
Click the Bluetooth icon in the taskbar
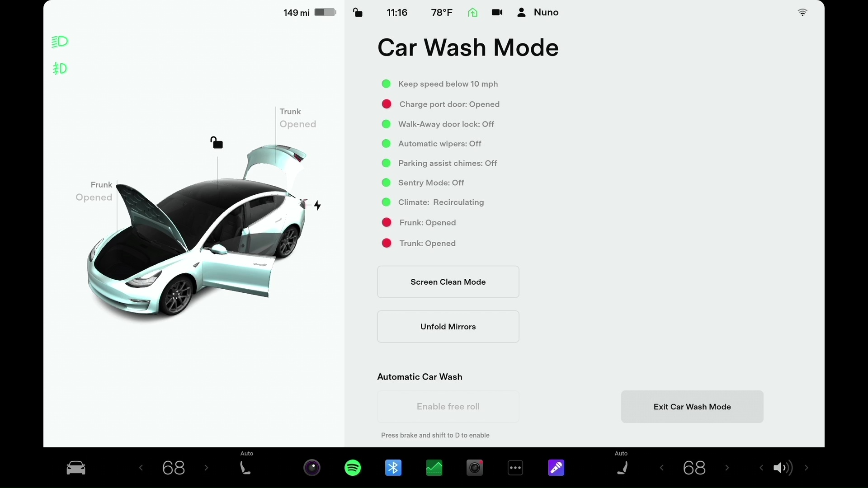click(x=393, y=468)
